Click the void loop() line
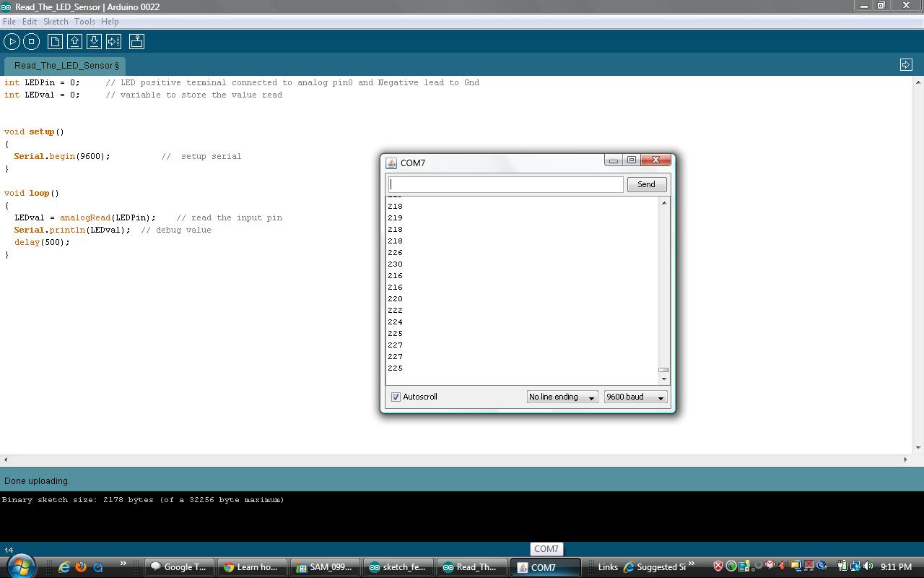This screenshot has height=578, width=924. (x=32, y=193)
